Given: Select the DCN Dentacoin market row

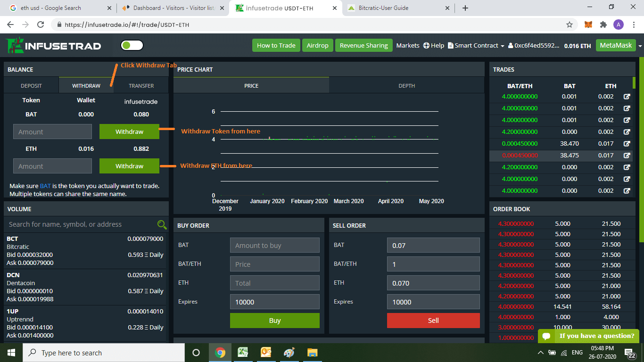Looking at the screenshot, I should click(x=86, y=287).
